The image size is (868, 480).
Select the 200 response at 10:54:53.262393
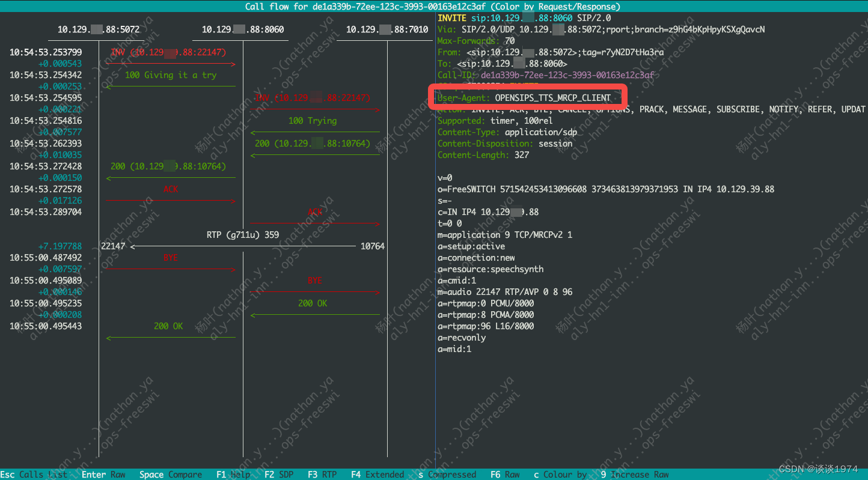[313, 144]
